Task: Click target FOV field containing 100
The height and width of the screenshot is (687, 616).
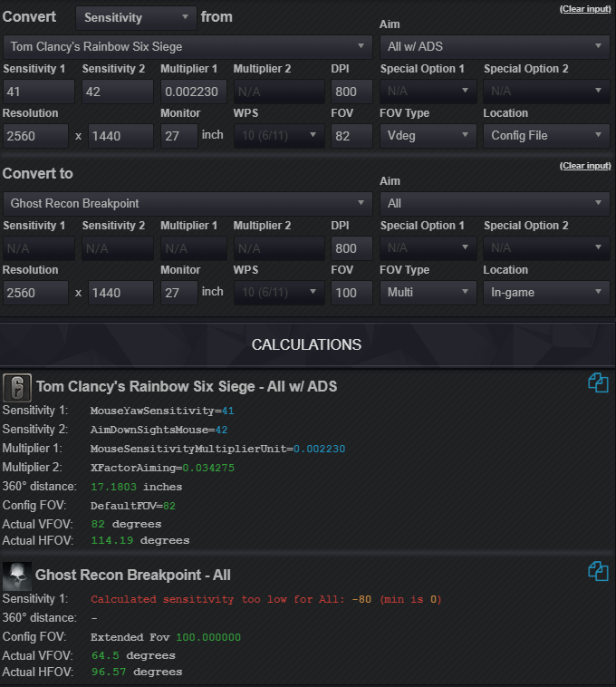Action: pos(351,293)
